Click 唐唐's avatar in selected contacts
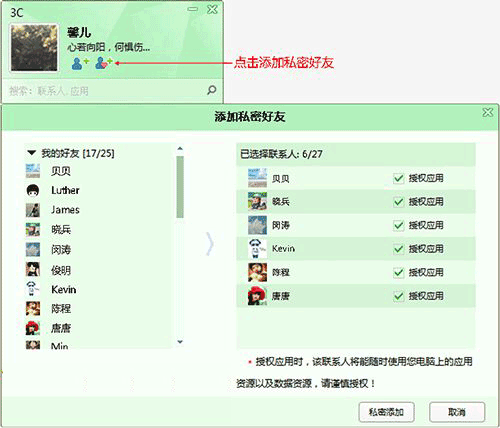 (x=257, y=296)
